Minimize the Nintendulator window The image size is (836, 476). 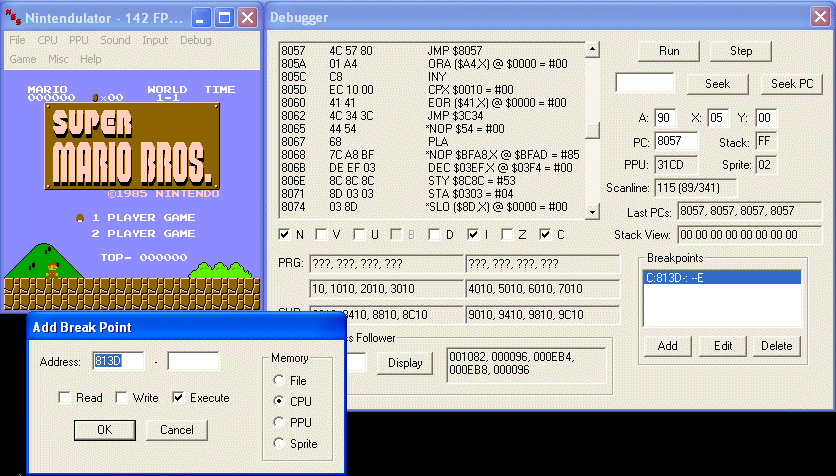click(200, 18)
